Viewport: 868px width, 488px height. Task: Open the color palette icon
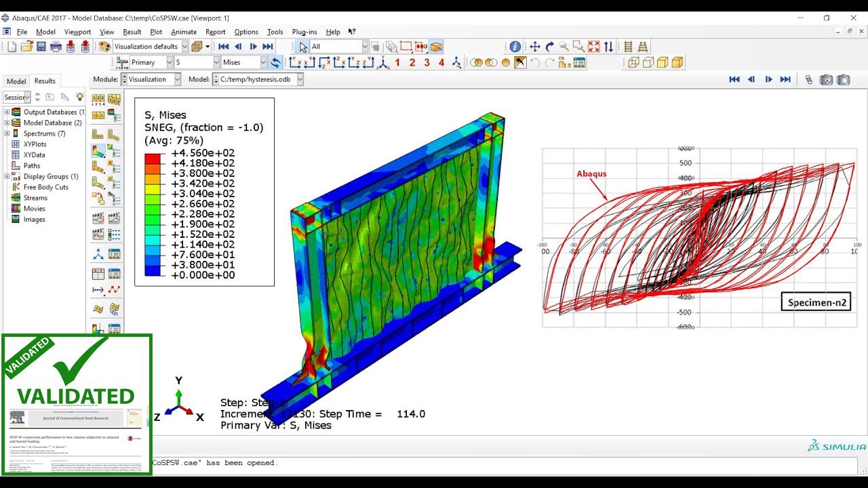pos(104,47)
